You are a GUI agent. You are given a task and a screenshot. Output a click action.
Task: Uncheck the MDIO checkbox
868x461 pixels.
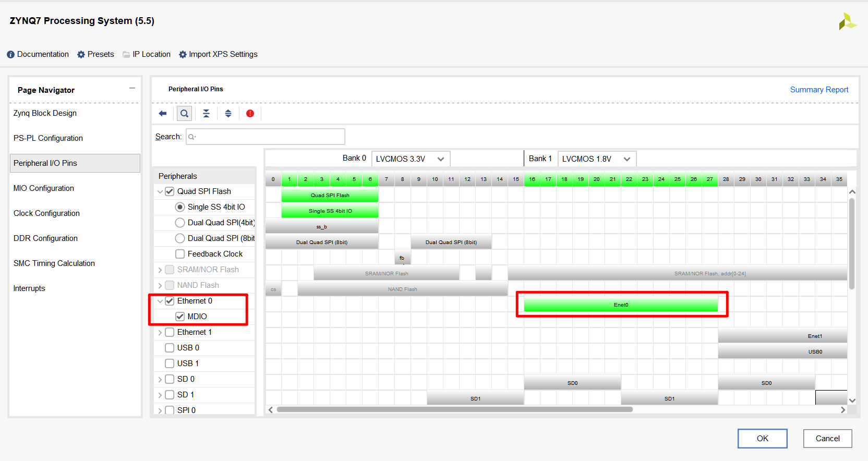pos(180,317)
